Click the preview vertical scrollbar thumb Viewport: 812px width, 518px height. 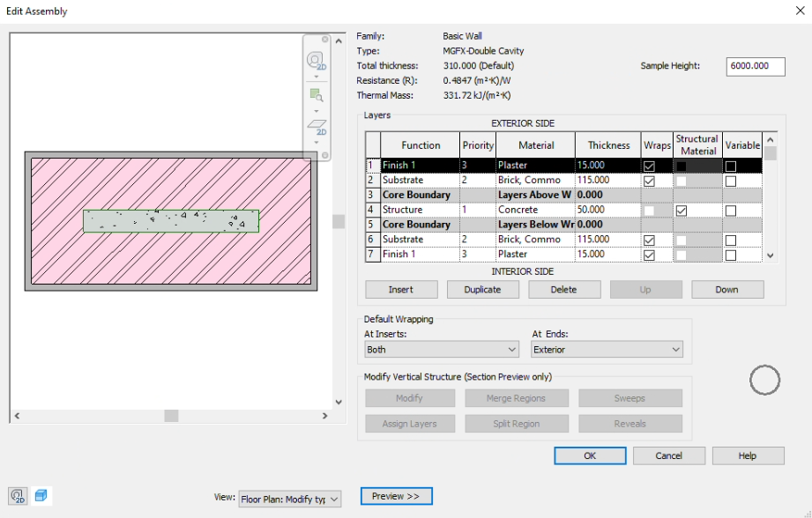pos(339,221)
